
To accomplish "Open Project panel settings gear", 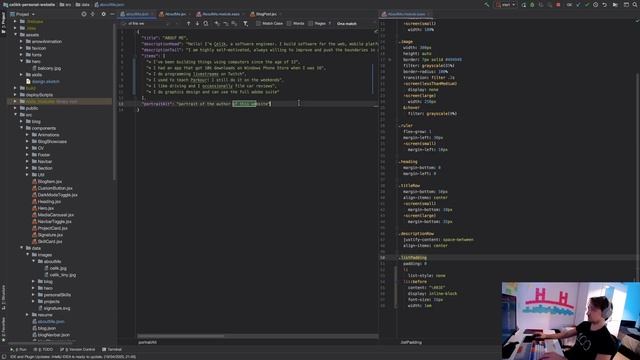I will pos(103,14).
